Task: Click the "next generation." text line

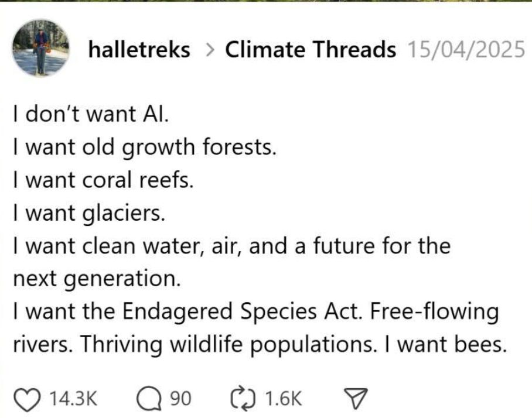Action: pos(97,279)
